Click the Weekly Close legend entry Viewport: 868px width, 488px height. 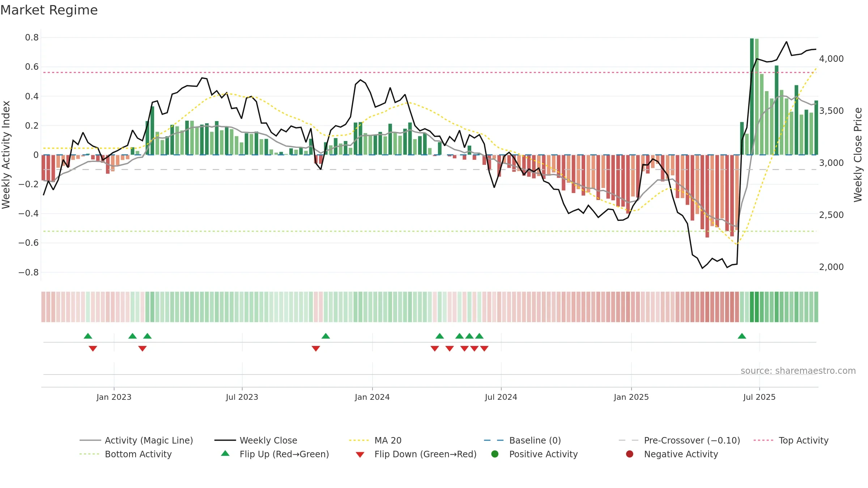(x=256, y=440)
